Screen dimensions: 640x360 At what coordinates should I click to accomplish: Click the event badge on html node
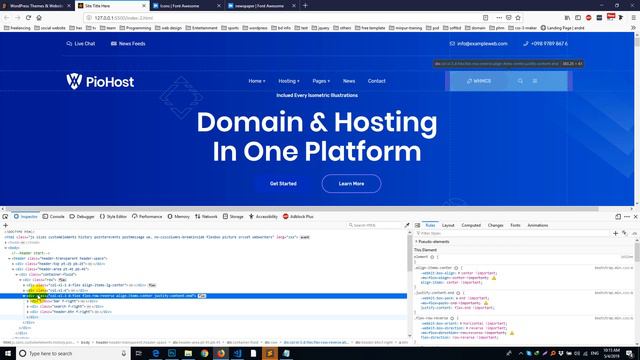[305, 237]
